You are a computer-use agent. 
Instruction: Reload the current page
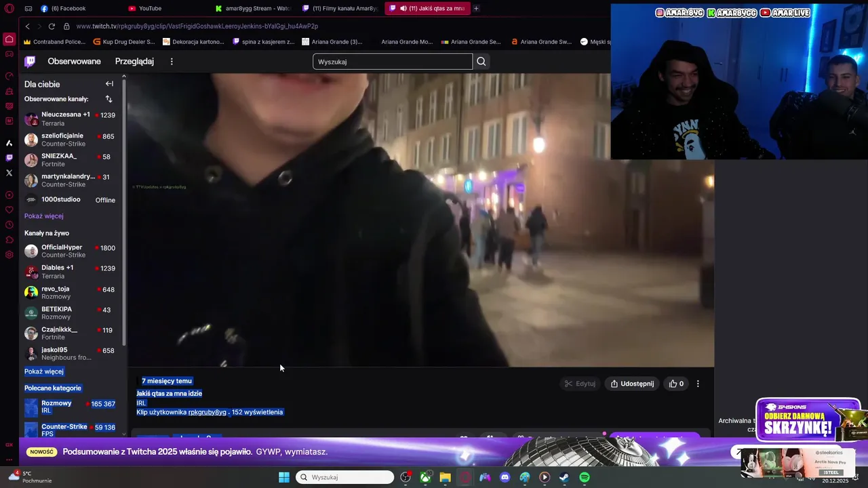tap(52, 26)
